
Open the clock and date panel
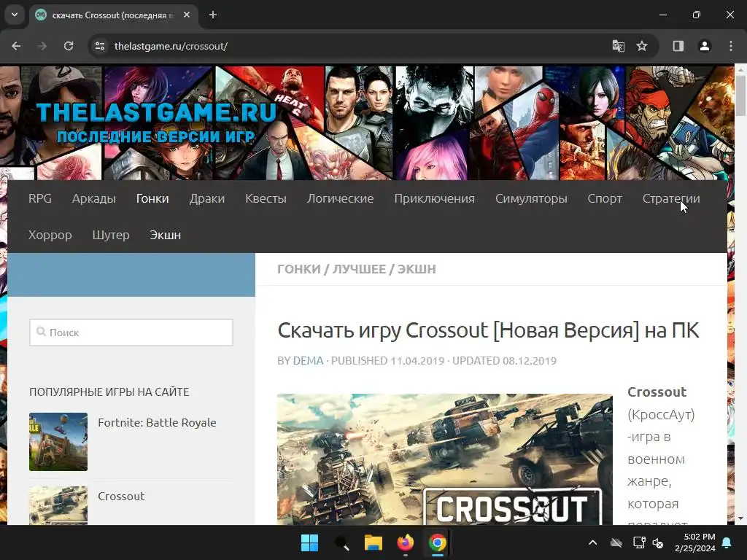695,542
